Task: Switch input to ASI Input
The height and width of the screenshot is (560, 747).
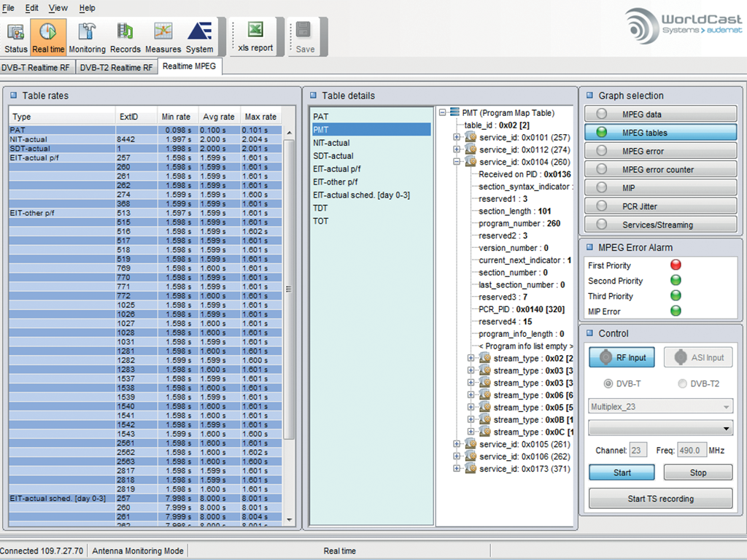Action: point(700,357)
